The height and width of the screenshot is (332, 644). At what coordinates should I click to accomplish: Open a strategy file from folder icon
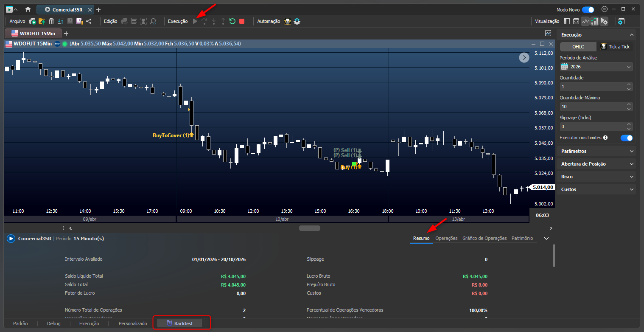(x=42, y=21)
